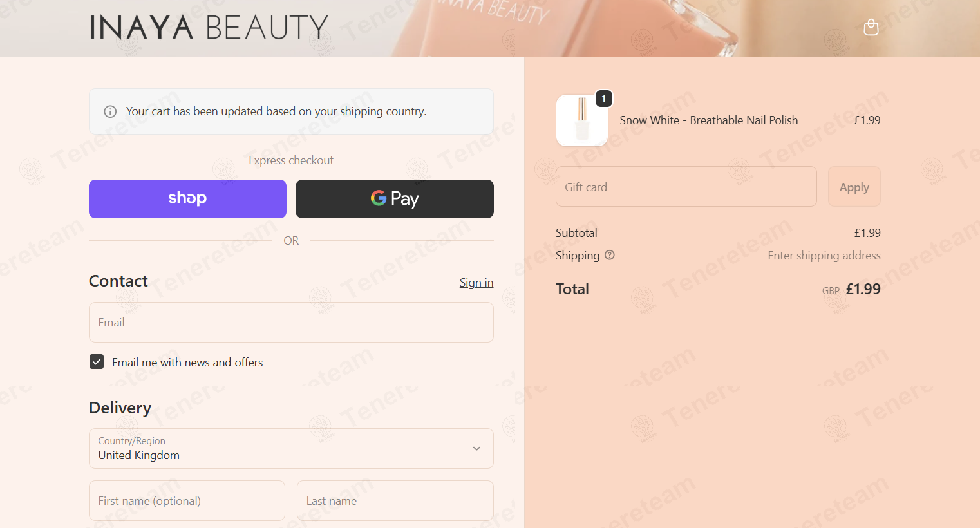
Task: Click the cart updated notice text
Action: pyautogui.click(x=276, y=111)
